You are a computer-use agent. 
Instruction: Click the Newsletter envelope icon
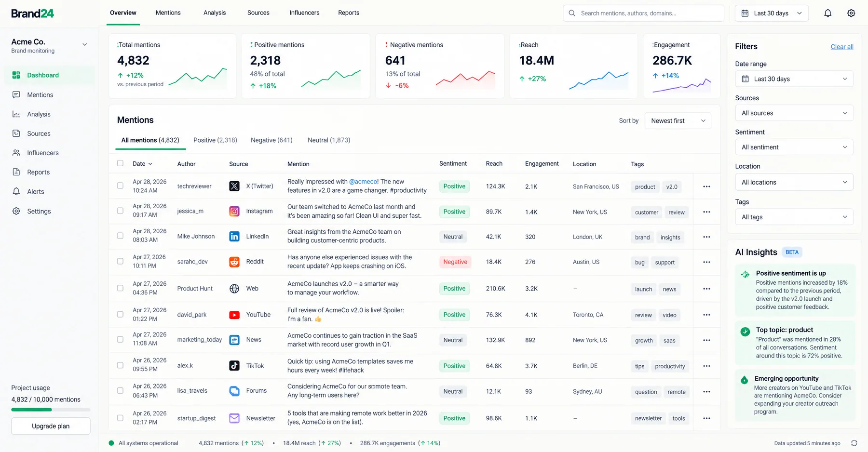tap(234, 418)
